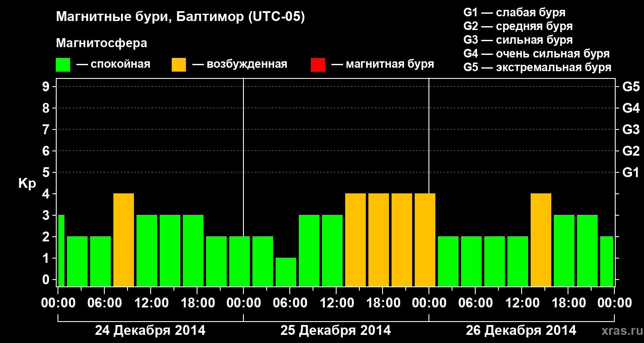
Task: Click the green Kp 2 bar at 06:00 on 26 December
Action: click(x=471, y=261)
